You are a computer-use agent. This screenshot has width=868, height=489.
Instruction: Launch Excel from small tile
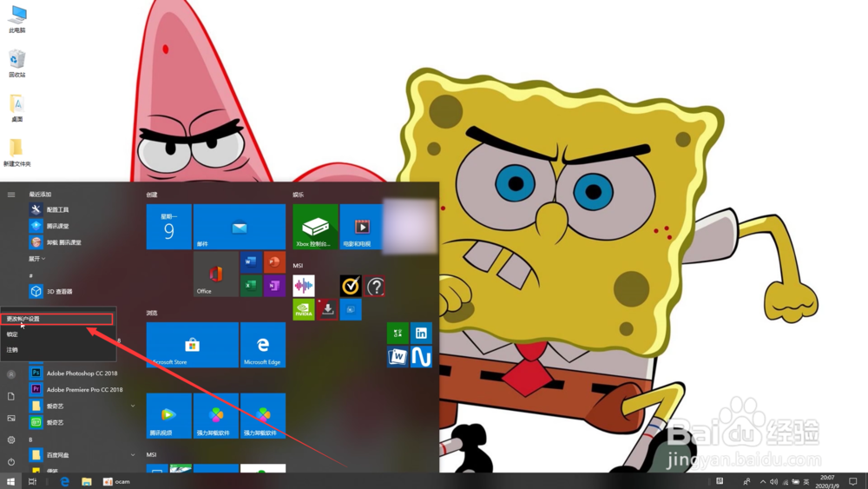pyautogui.click(x=251, y=286)
